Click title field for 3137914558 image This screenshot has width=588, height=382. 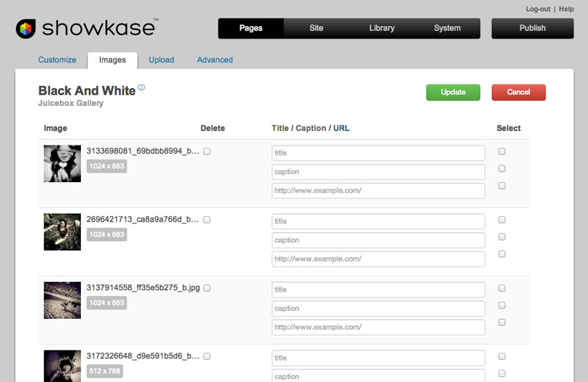[x=379, y=289]
